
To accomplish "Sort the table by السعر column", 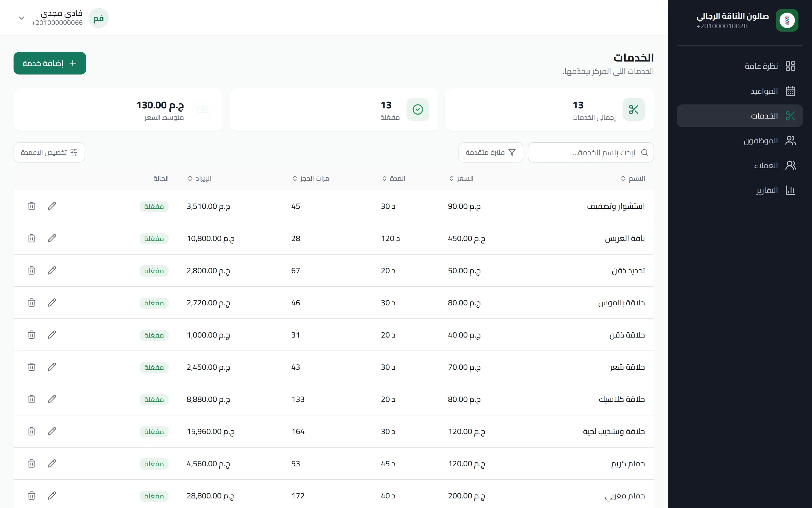I will [x=461, y=178].
